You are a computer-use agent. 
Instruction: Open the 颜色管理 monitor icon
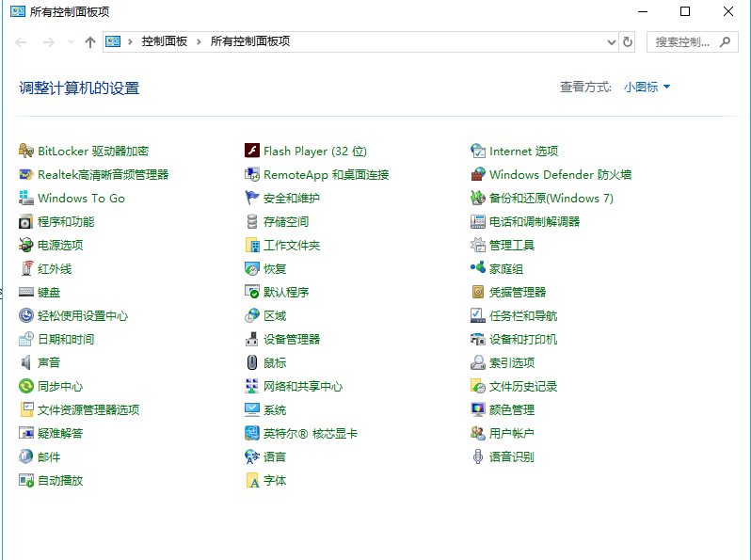click(477, 409)
